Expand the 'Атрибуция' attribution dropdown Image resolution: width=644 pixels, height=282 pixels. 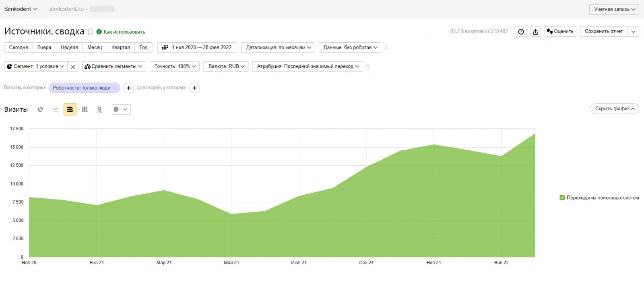point(308,66)
